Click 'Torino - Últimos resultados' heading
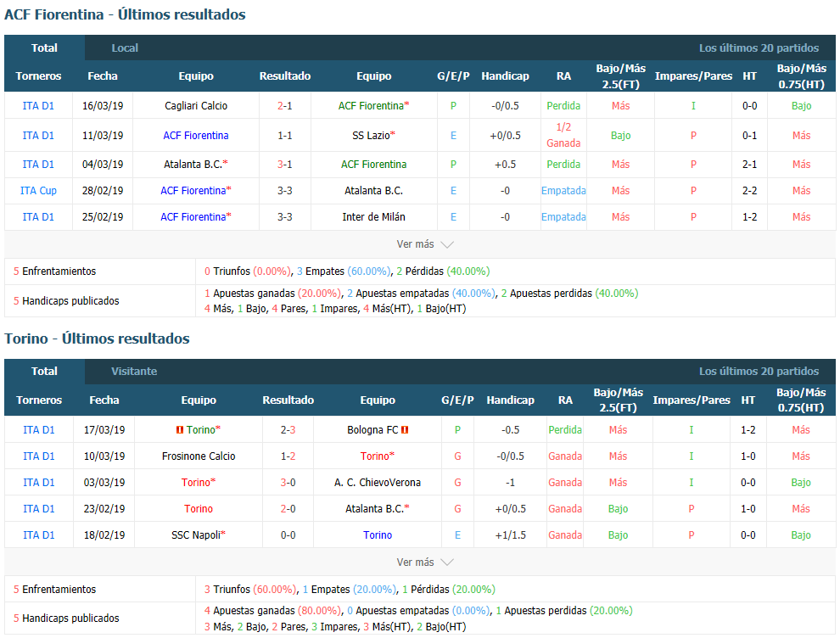840x638 pixels. coord(97,339)
